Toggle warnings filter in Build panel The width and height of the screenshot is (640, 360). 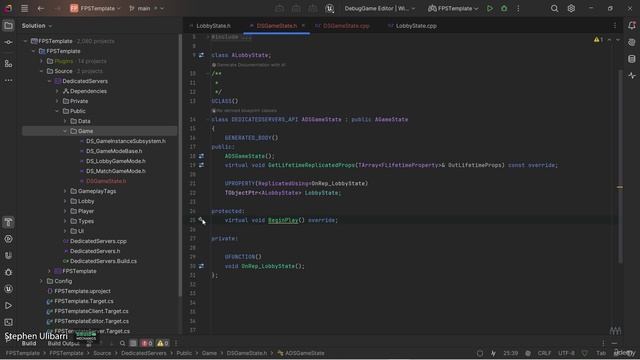pyautogui.click(x=162, y=343)
